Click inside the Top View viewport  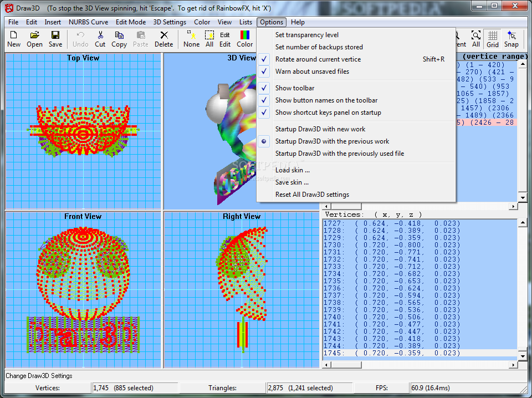83,131
